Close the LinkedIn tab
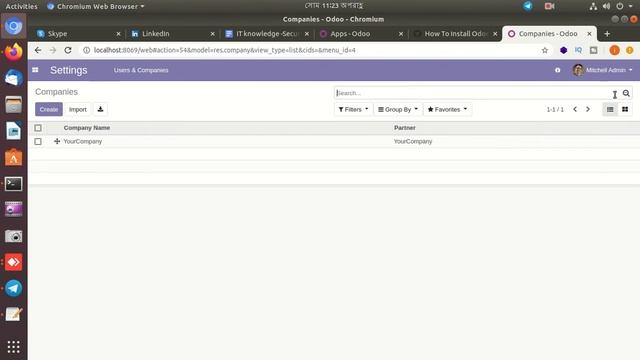The width and height of the screenshot is (640, 360). coord(212,34)
